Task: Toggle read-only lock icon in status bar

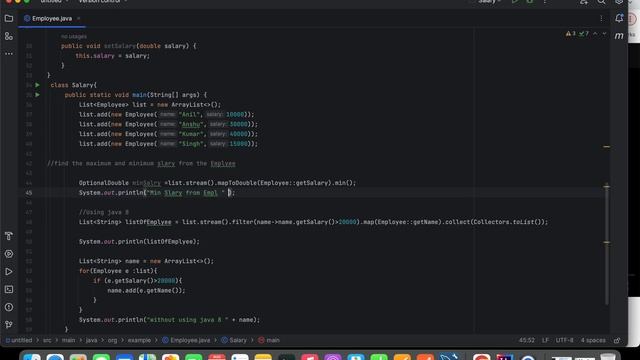Action: [617, 340]
